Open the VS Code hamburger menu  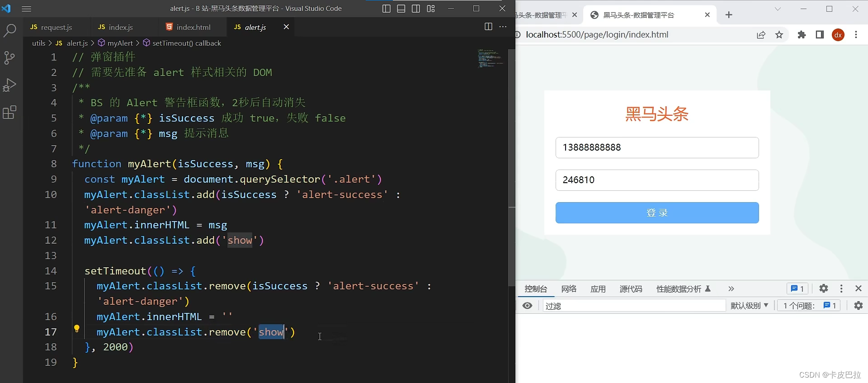point(27,9)
